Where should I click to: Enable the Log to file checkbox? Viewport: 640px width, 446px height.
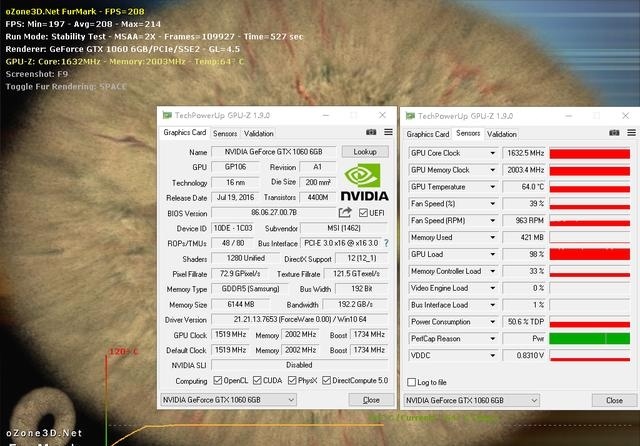point(411,382)
